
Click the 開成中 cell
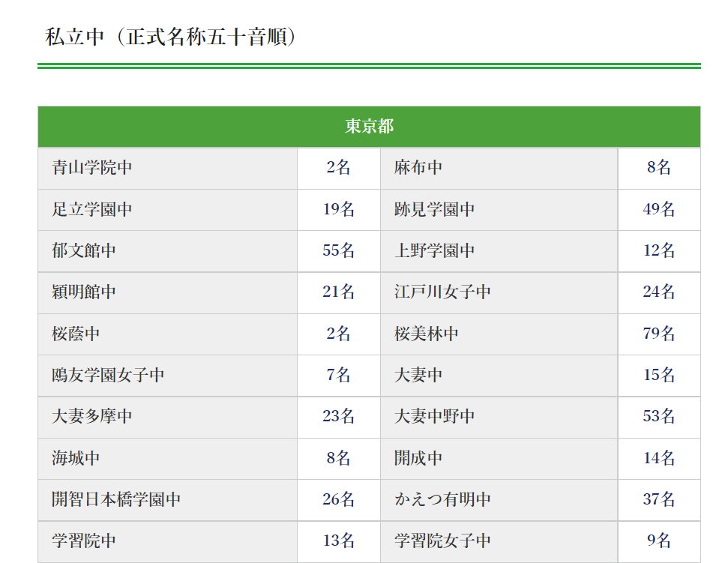[x=499, y=459]
